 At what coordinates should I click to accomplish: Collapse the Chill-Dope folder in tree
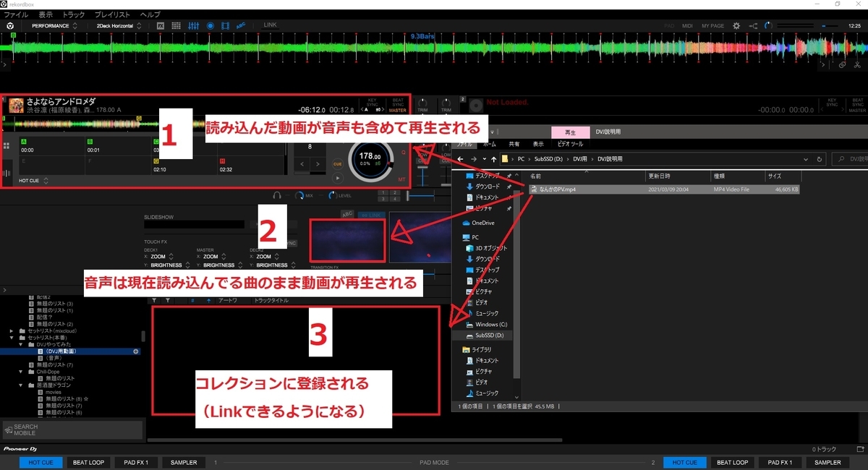pyautogui.click(x=21, y=372)
